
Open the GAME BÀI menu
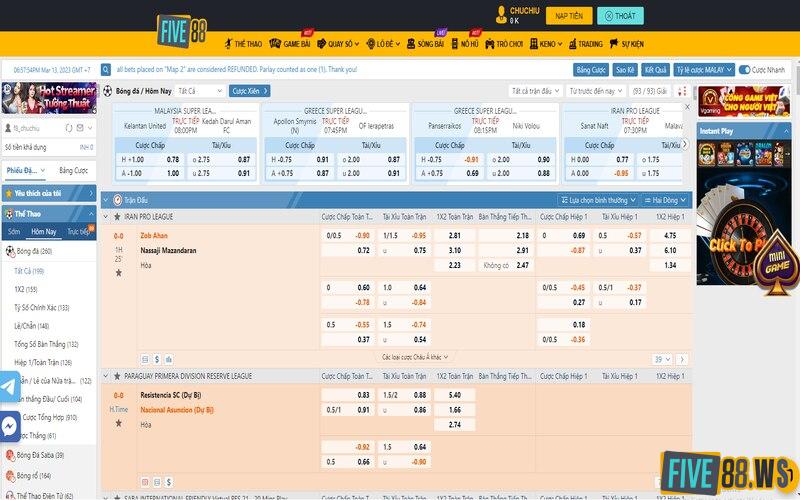click(290, 44)
